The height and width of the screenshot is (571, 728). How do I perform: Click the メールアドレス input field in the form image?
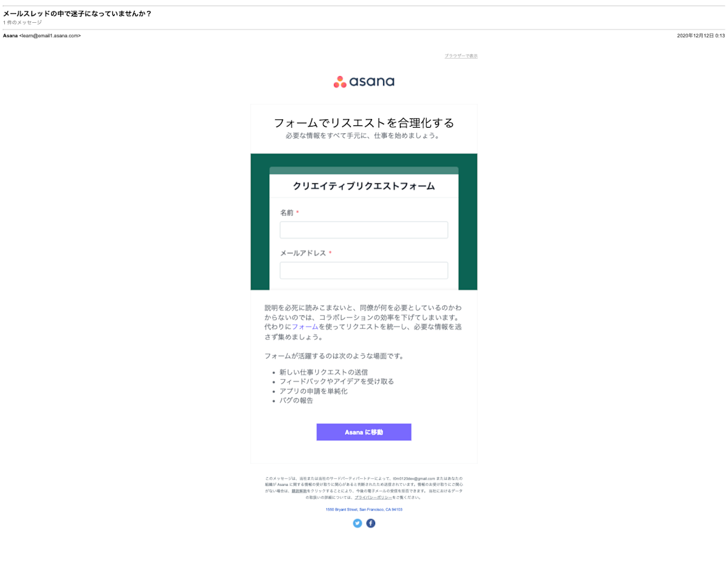(x=364, y=270)
